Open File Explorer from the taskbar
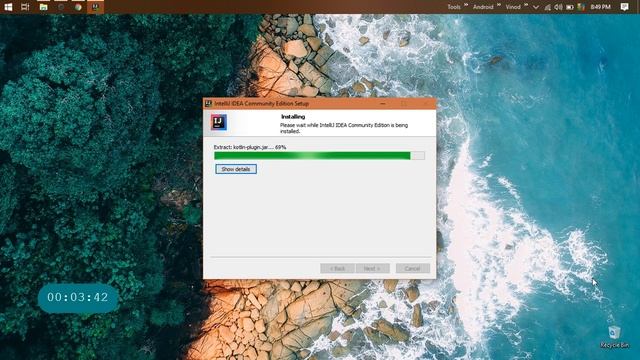The width and height of the screenshot is (640, 360). [x=43, y=7]
